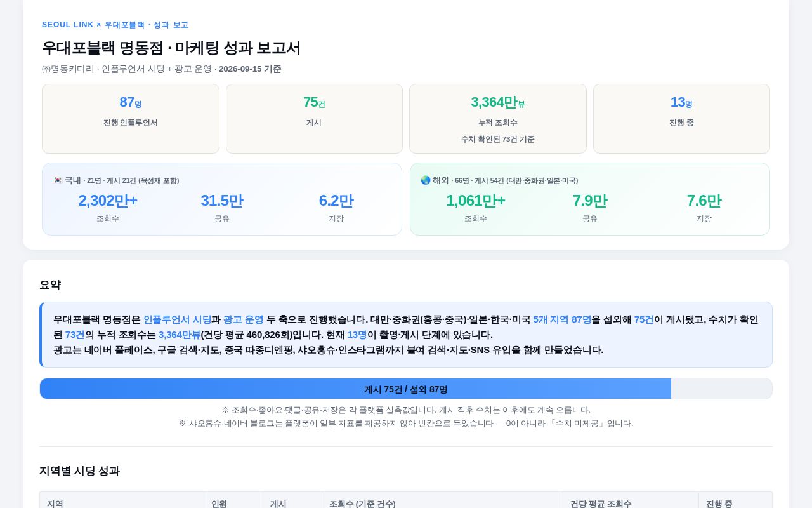Screen dimensions: 812x508
Task: Click the footnote starting with ※ 조회수·좋아요·댓글
Action: coord(406,410)
